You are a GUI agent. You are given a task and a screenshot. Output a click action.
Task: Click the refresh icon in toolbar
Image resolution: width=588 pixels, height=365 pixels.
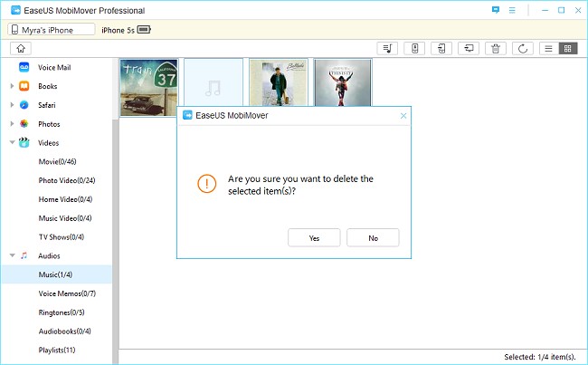(523, 48)
